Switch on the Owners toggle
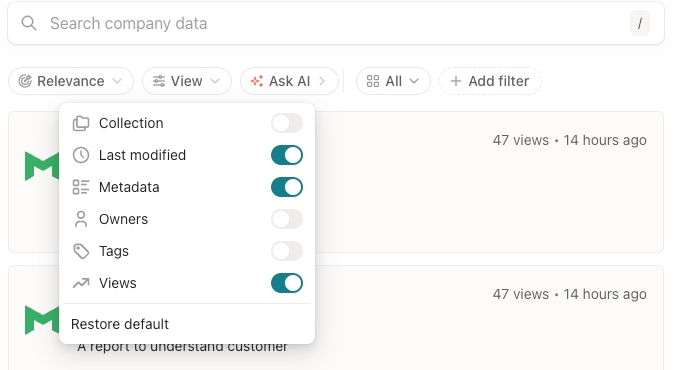 coord(287,219)
